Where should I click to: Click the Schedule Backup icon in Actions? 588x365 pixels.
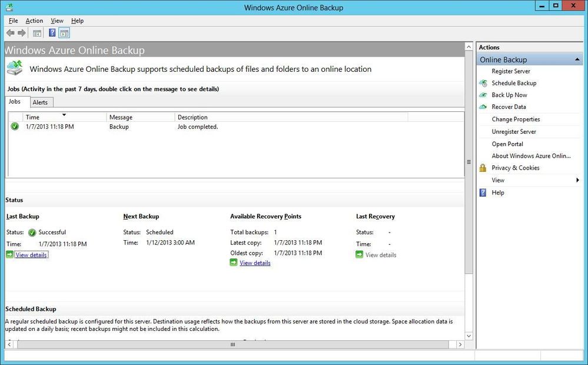click(483, 83)
